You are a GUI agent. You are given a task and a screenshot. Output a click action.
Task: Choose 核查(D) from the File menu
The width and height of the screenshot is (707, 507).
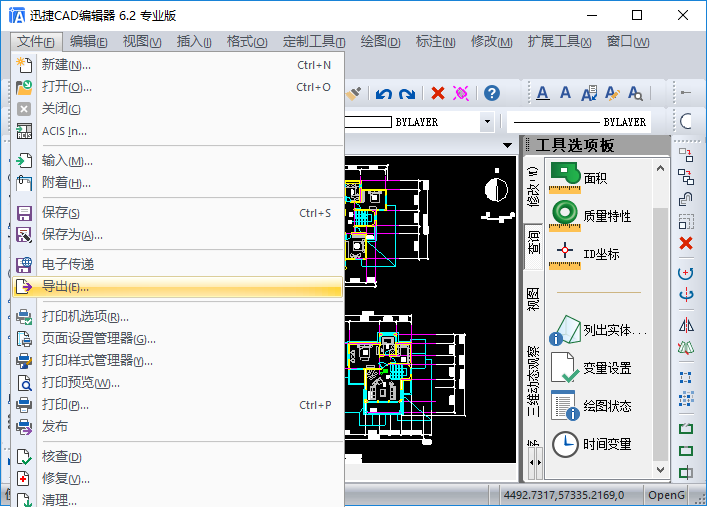(x=178, y=456)
